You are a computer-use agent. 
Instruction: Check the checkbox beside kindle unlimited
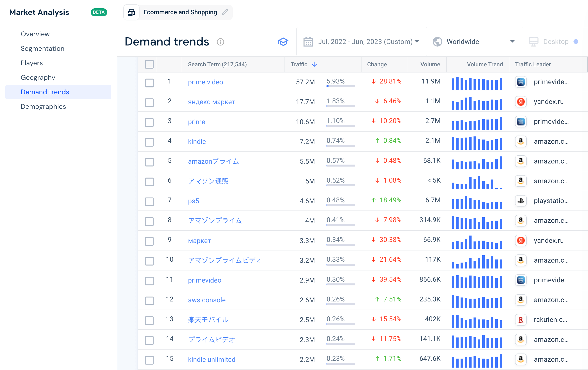(149, 360)
